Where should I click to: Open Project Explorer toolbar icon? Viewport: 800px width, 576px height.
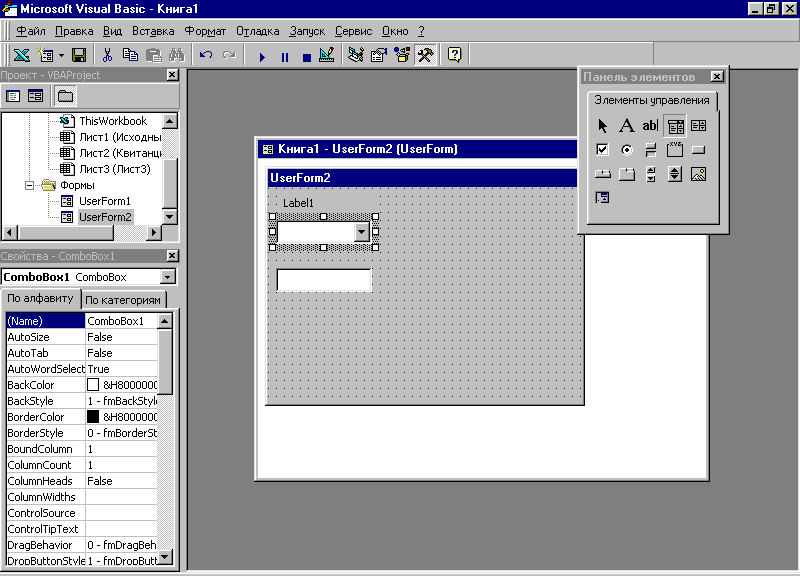(x=356, y=55)
